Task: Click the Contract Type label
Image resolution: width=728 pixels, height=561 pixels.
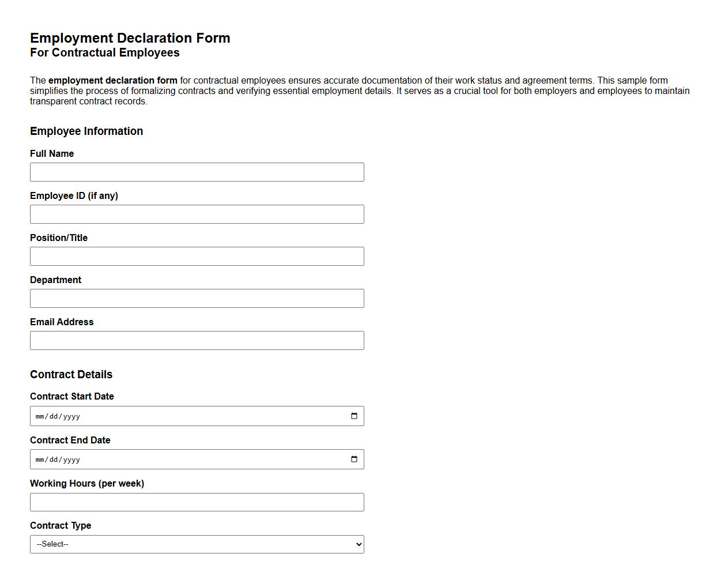Action: (x=61, y=525)
